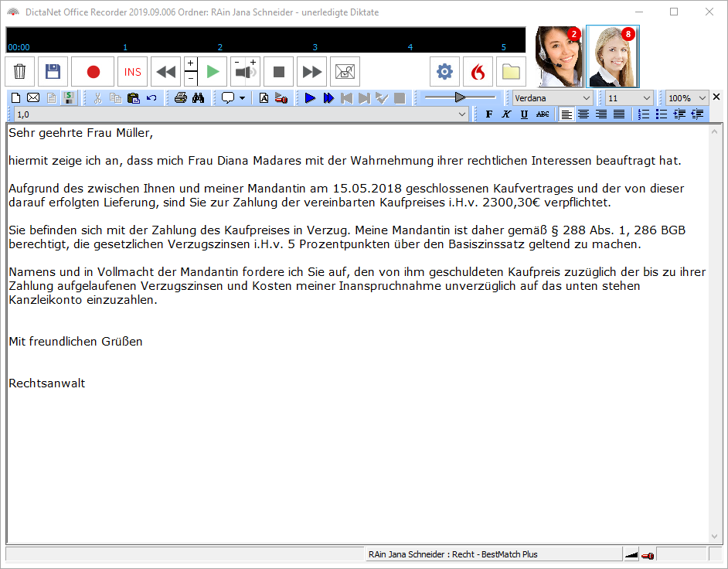Click the send dictation envelope icon
Screen dimensions: 728x569
pos(345,72)
